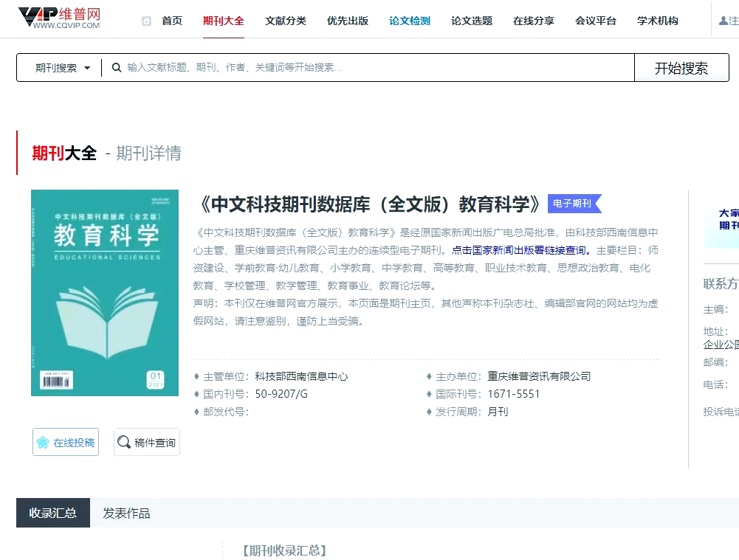Click 重庆维普资讯有限公司 organizer text
Screen dimensions: 739x560
[x=539, y=376]
